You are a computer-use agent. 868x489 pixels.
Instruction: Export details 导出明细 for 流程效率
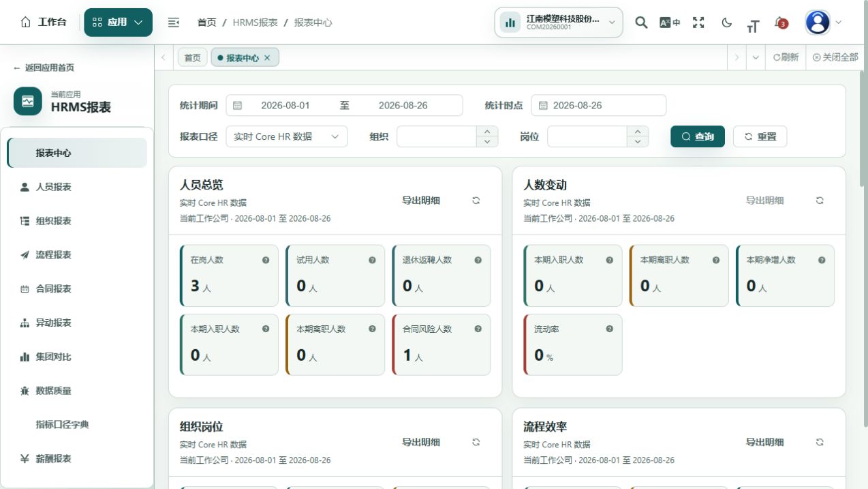764,442
